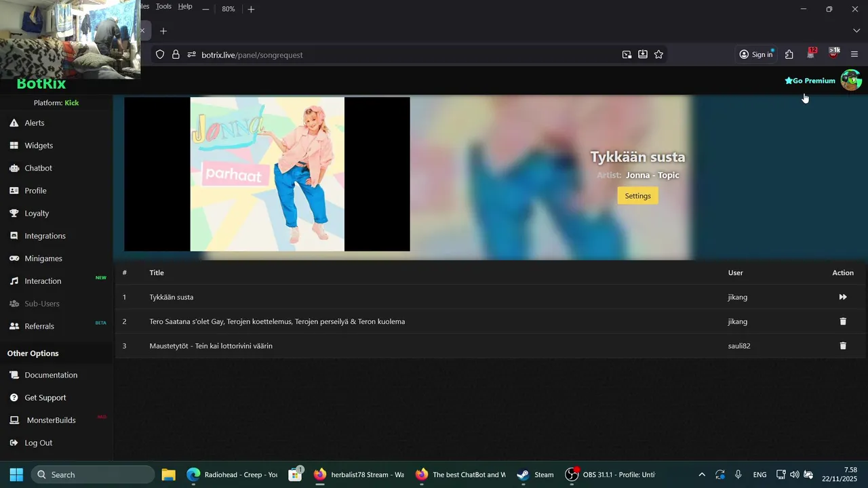Open the volume control in the system tray
The width and height of the screenshot is (868, 488).
pos(795,474)
